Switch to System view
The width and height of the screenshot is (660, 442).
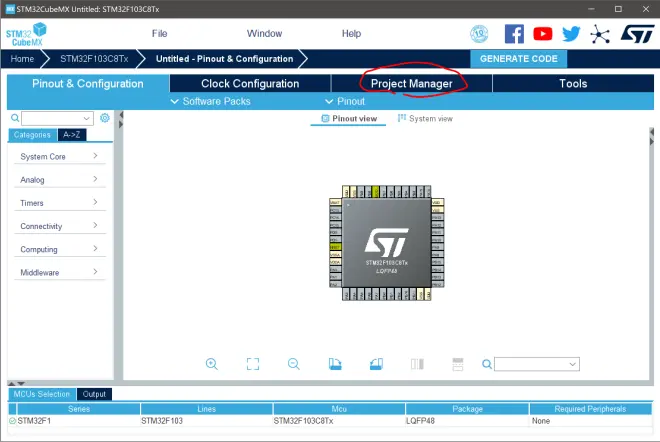(425, 119)
